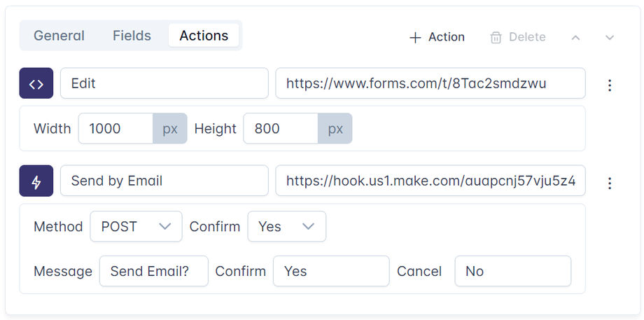Expand the Confirm Yes dropdown
The width and height of the screenshot is (644, 320).
(x=286, y=227)
